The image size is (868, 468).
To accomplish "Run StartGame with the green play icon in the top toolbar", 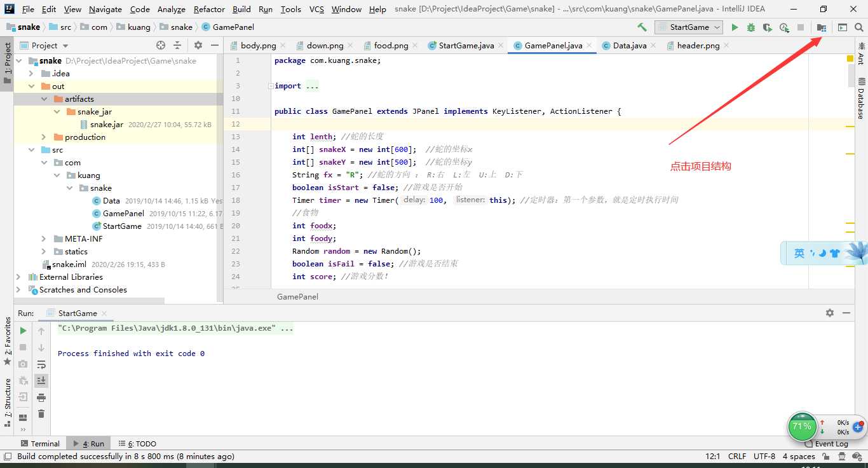I will click(x=735, y=27).
